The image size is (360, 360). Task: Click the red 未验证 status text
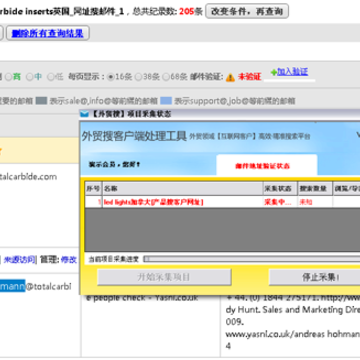click(x=249, y=77)
